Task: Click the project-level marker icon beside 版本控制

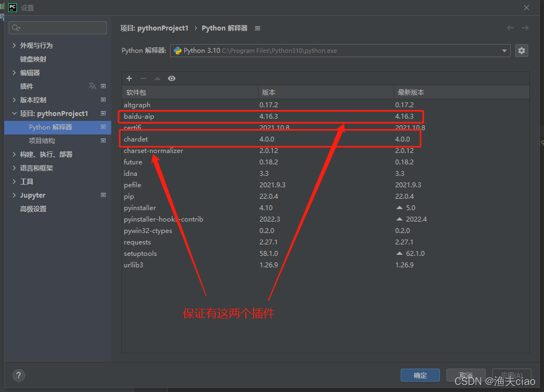Action: coord(104,100)
